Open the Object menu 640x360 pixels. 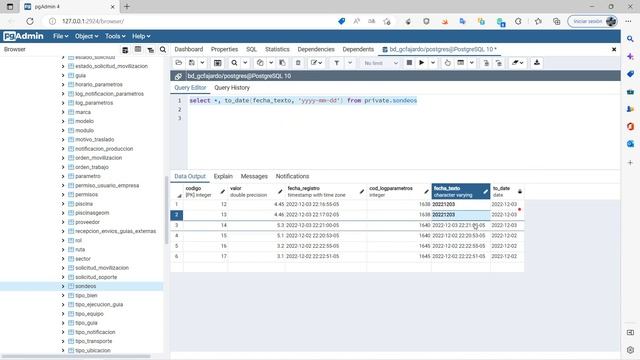(x=86, y=36)
